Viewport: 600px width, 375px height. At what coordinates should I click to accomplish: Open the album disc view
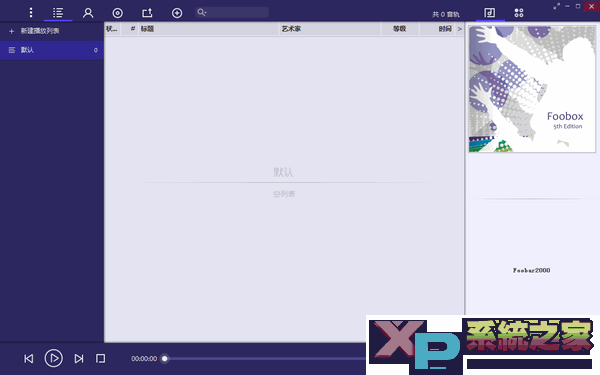point(117,13)
